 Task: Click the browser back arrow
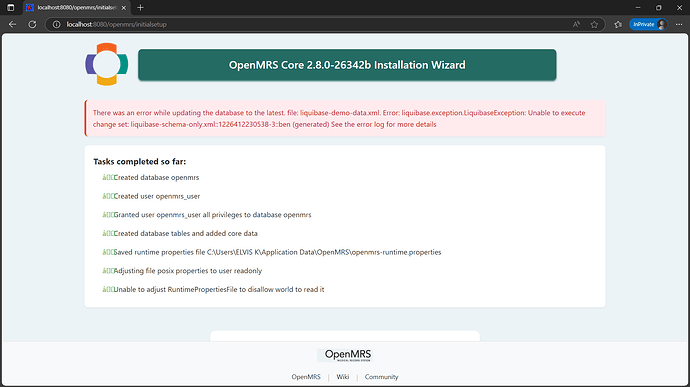[12, 24]
